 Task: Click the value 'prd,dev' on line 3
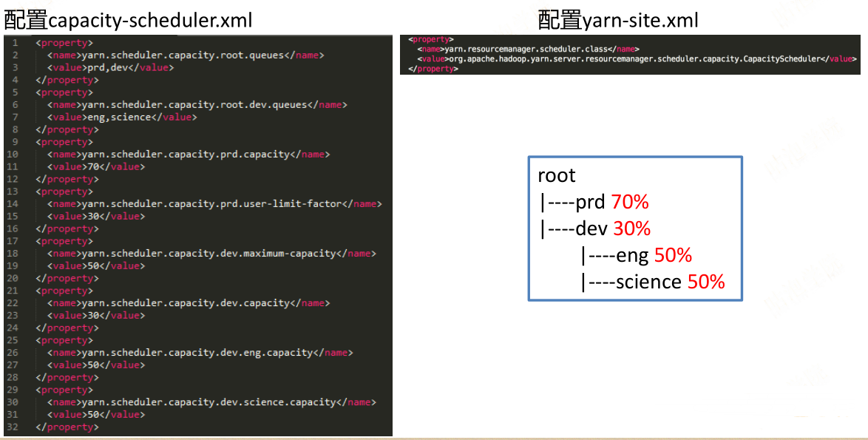(107, 67)
